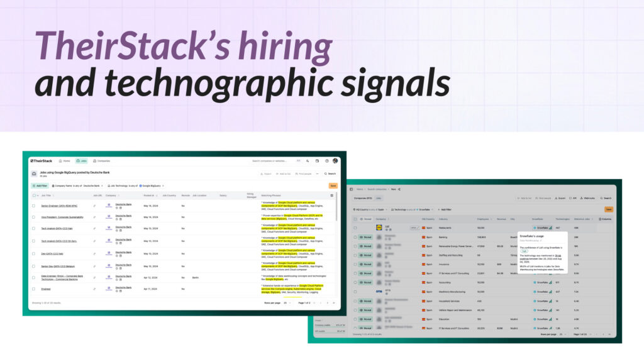Open the Columns button in companies table
The height and width of the screenshot is (362, 644).
(x=606, y=219)
